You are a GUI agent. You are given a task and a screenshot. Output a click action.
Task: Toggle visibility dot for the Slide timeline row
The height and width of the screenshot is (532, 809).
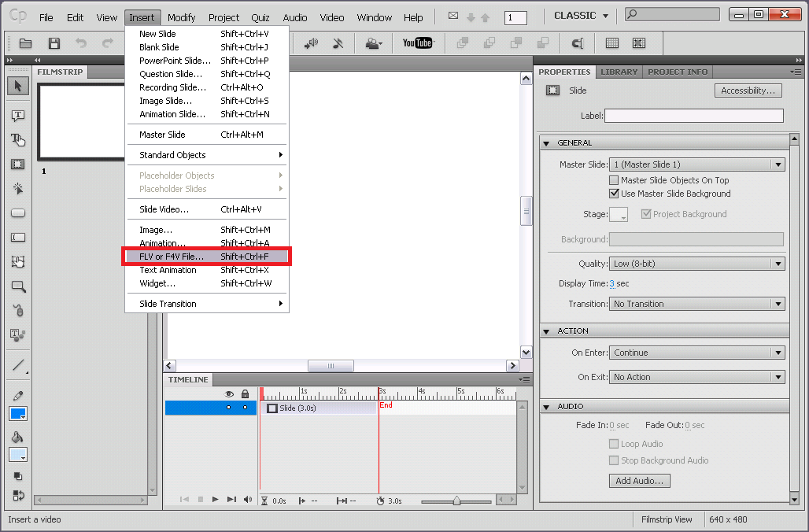228,408
